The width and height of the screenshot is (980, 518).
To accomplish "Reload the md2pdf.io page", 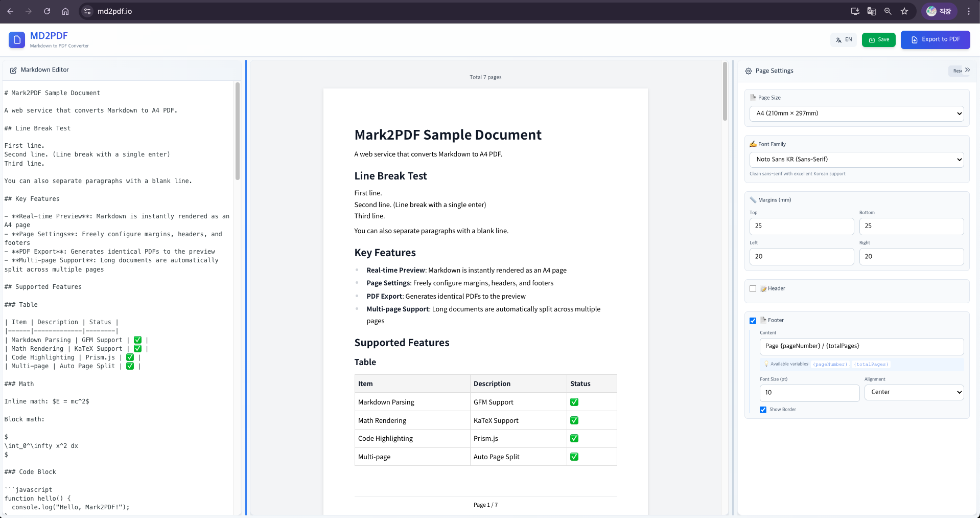I will point(47,11).
